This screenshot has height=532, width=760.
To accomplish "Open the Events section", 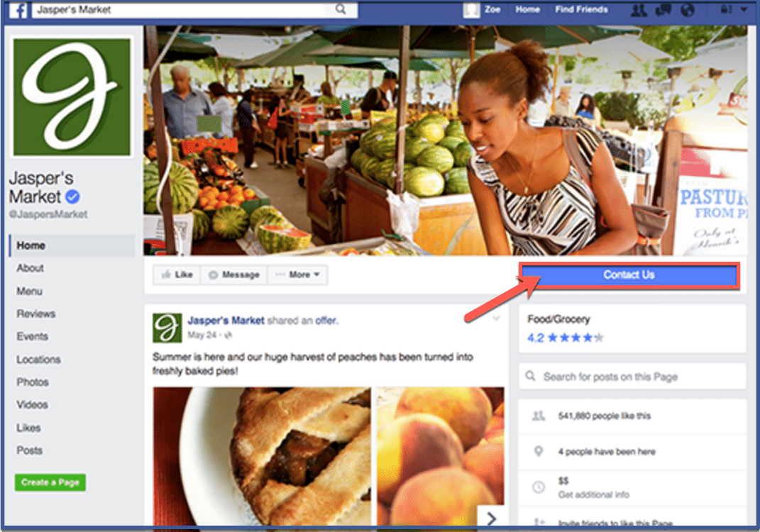I will point(33,336).
